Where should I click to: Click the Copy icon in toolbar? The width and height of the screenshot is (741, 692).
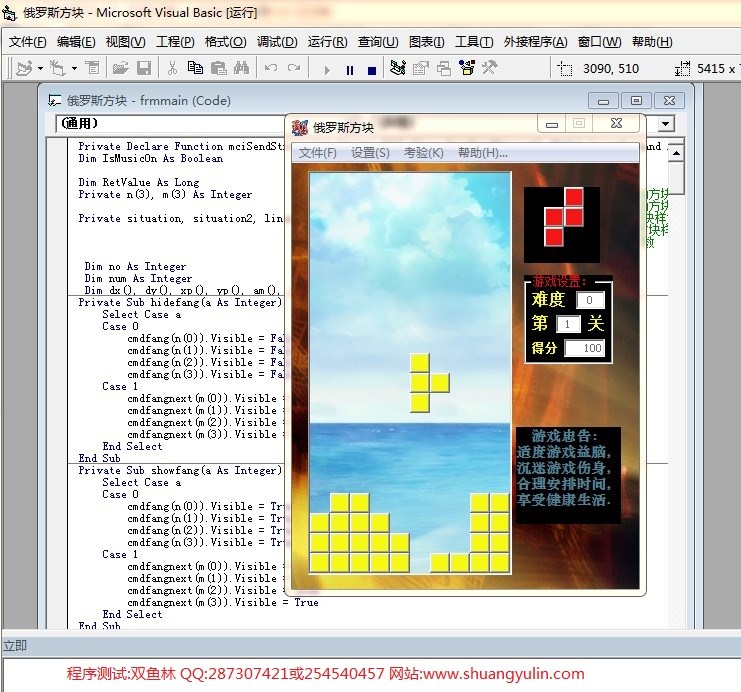(195, 68)
